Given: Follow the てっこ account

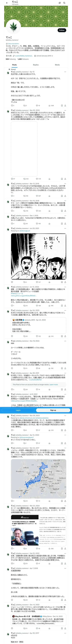Looking at the screenshot, I should click(62, 30).
